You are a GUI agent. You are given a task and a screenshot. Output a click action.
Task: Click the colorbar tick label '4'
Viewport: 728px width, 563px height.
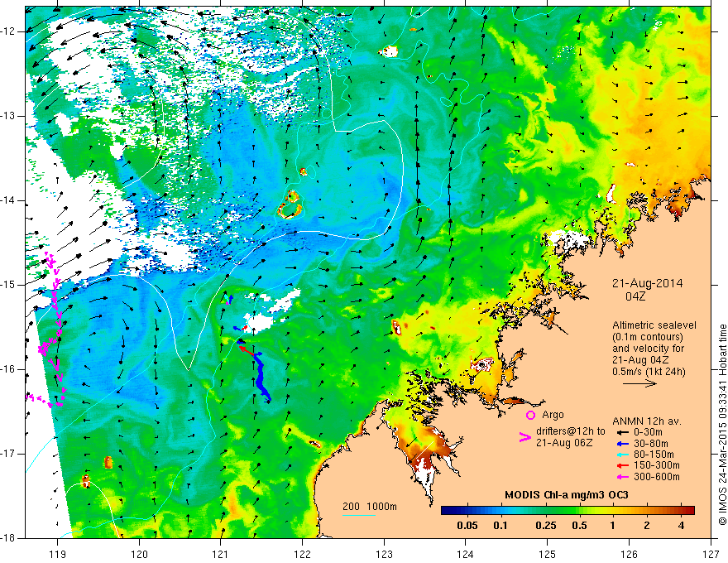coord(681,526)
